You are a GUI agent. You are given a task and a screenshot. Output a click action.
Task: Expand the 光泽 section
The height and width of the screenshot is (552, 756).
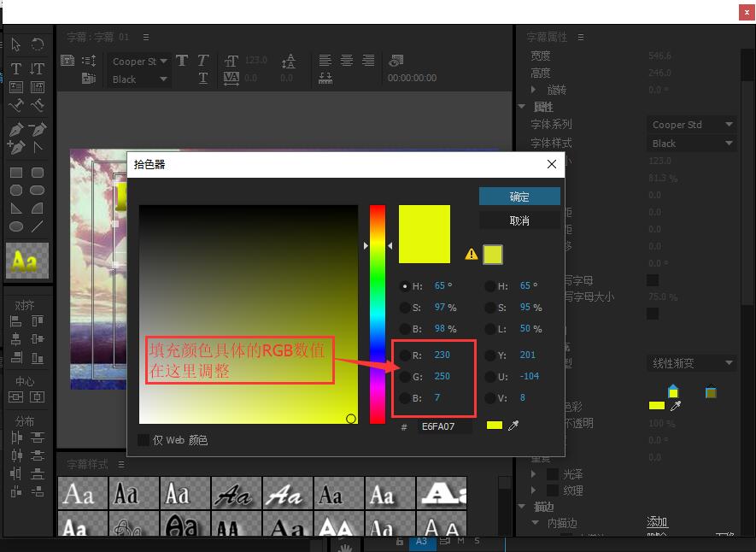pos(533,474)
